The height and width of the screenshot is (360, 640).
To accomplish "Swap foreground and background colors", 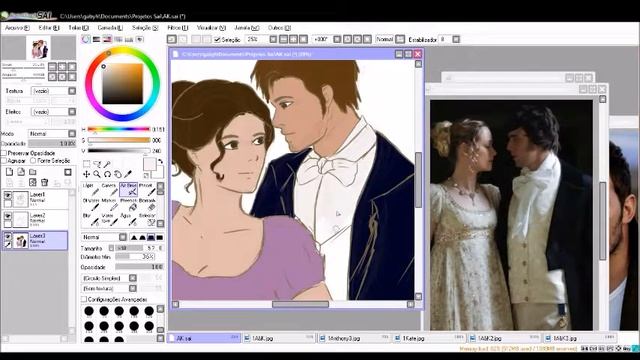I will [160, 161].
